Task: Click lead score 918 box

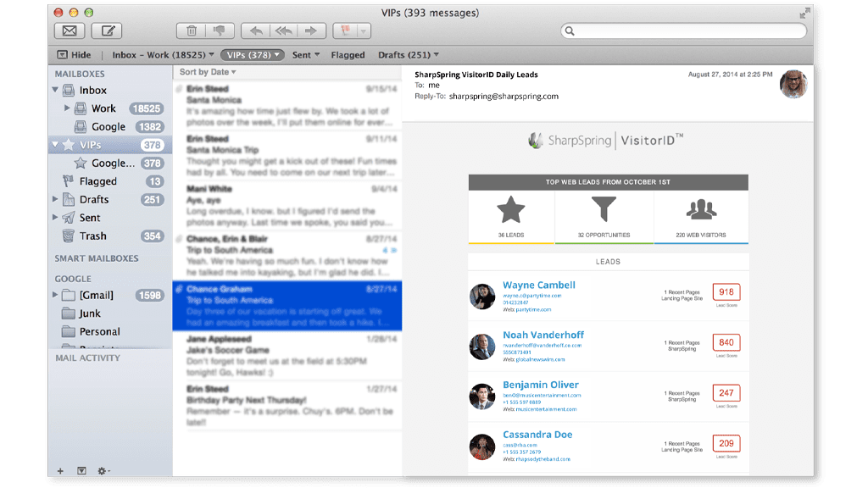Action: coord(726,292)
